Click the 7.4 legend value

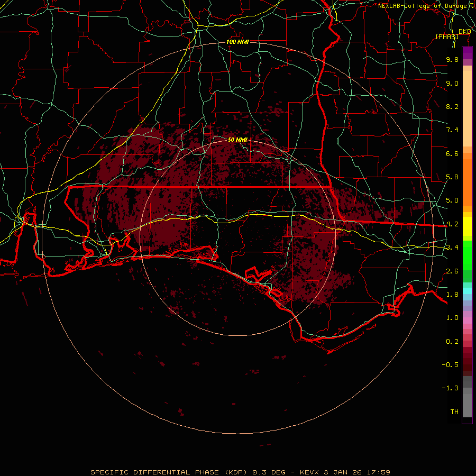tap(452, 130)
